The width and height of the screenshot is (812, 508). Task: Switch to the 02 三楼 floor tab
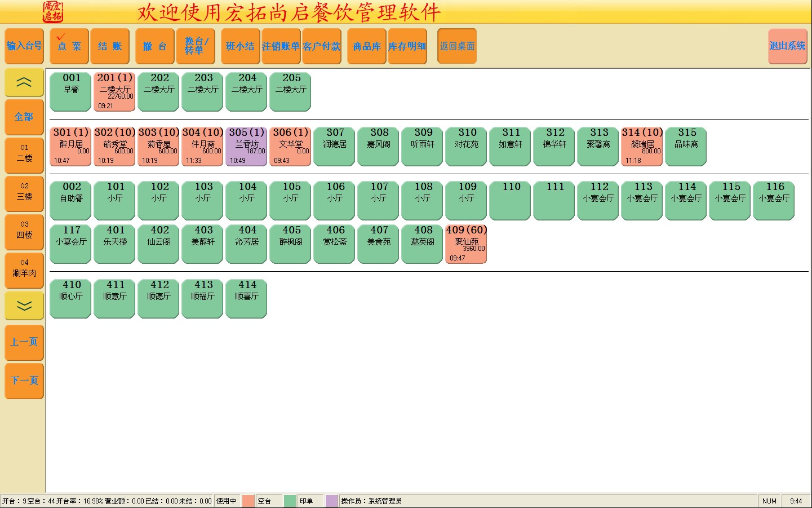(24, 191)
